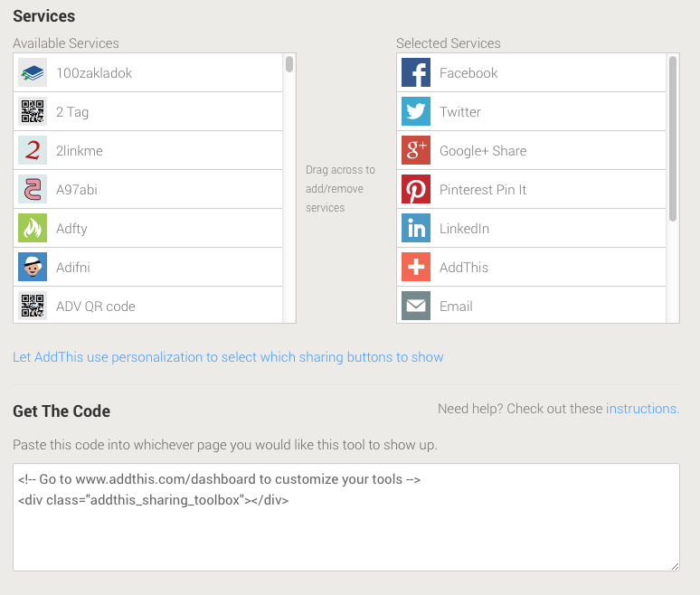Open the personalization sharing buttons link
Image resolution: width=700 pixels, height=595 pixels.
click(x=228, y=357)
